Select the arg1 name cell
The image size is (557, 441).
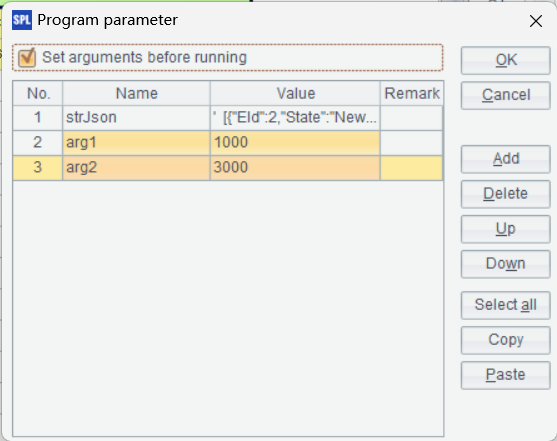[136, 143]
